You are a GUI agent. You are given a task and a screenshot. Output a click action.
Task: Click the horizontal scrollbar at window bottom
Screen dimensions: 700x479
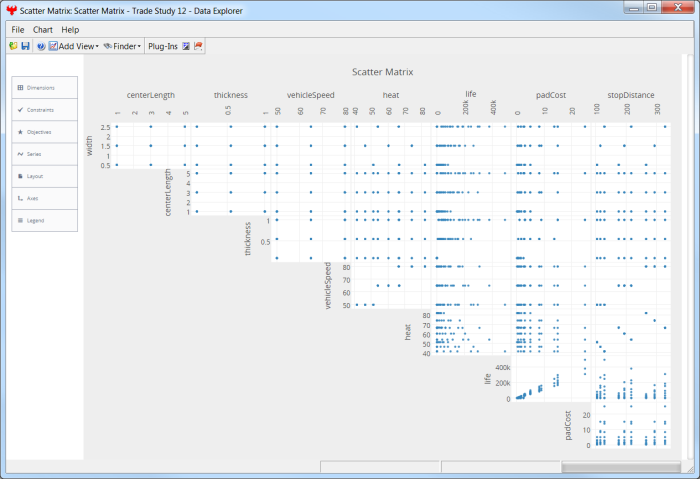[x=620, y=467]
